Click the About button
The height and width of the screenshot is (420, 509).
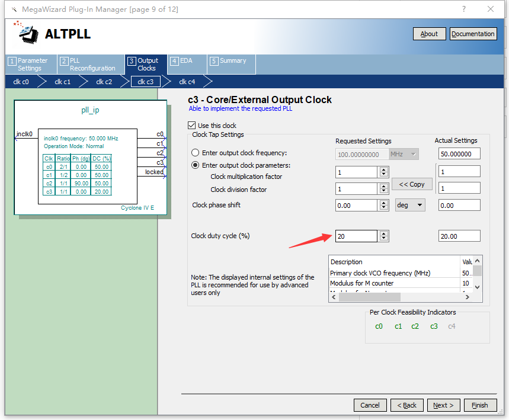click(x=429, y=34)
